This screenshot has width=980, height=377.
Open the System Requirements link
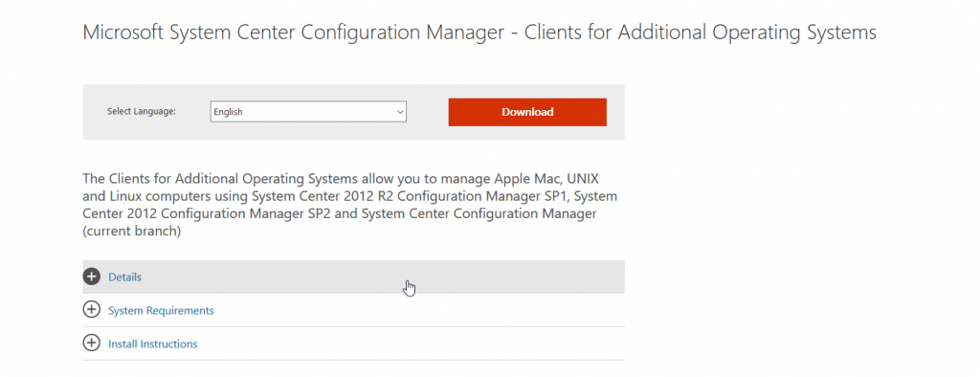coord(161,311)
